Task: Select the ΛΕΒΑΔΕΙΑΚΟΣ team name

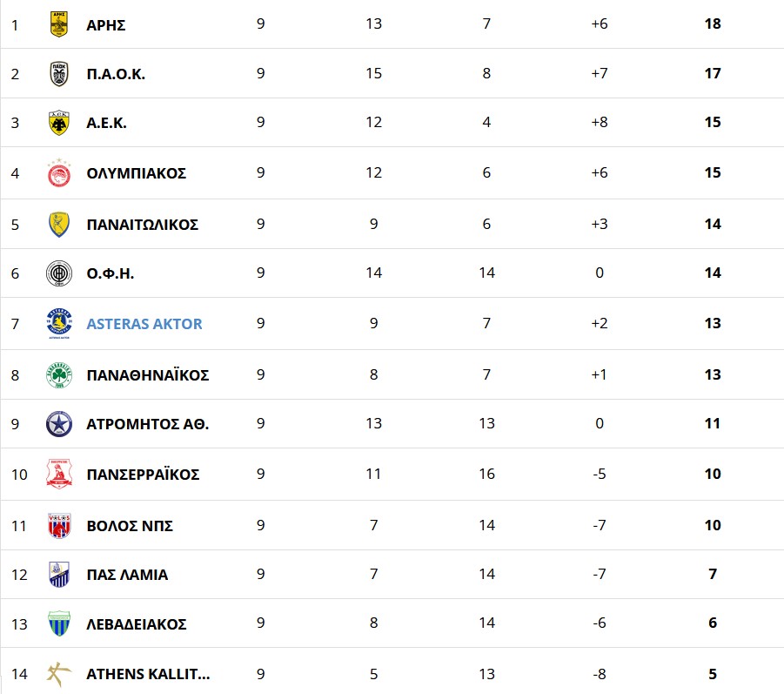Action: click(x=137, y=624)
